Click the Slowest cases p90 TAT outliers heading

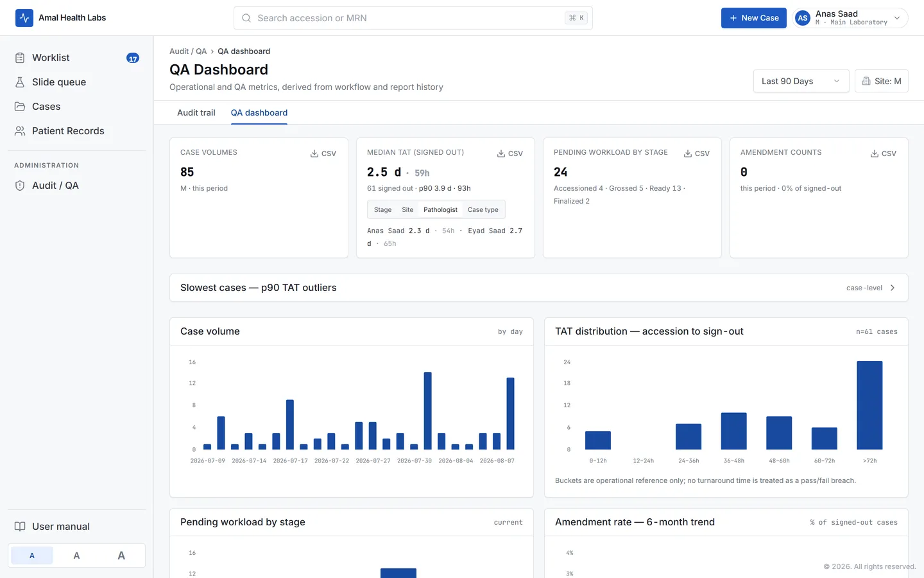pos(258,288)
